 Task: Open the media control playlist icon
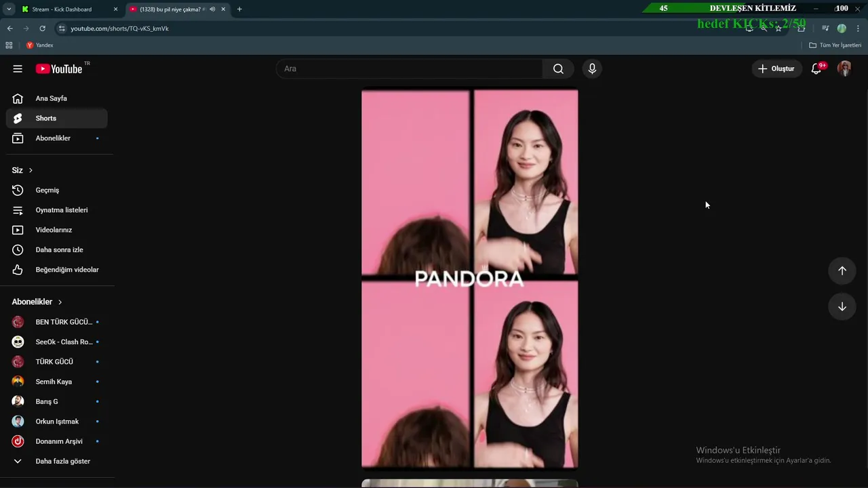[825, 28]
